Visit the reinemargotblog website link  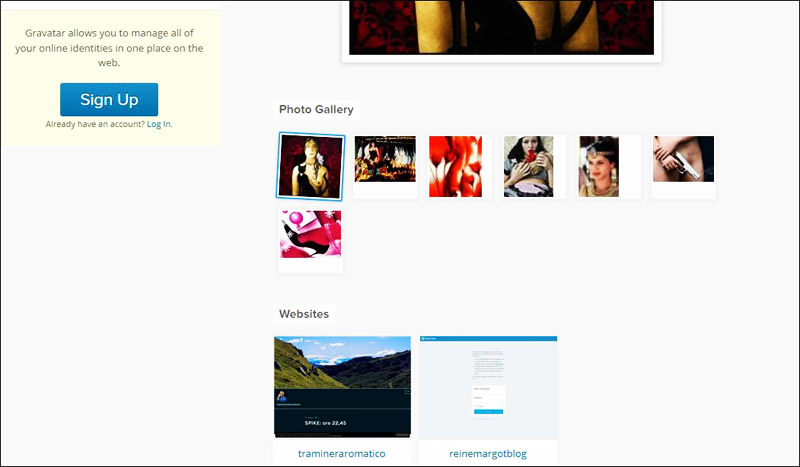[488, 453]
